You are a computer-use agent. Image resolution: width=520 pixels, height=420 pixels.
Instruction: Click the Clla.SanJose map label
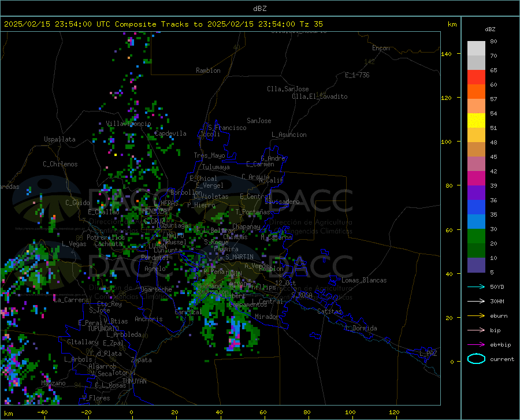coord(288,89)
